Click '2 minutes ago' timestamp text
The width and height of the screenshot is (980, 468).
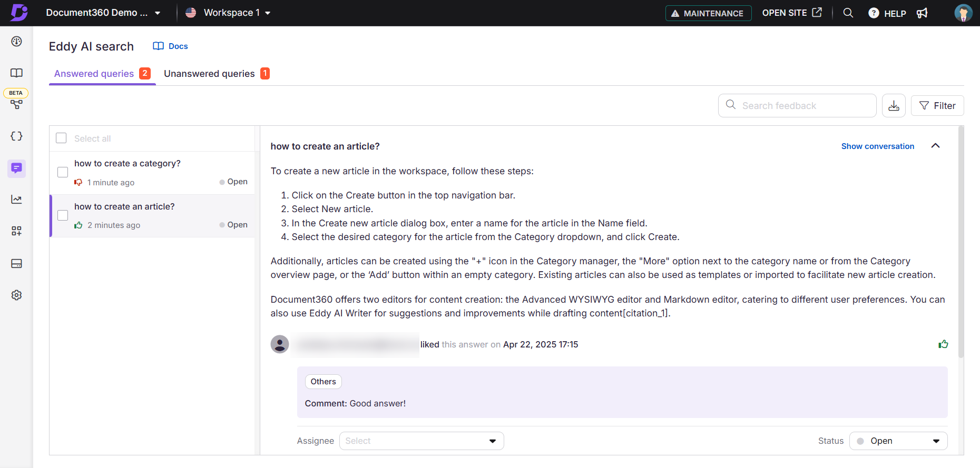click(x=114, y=225)
